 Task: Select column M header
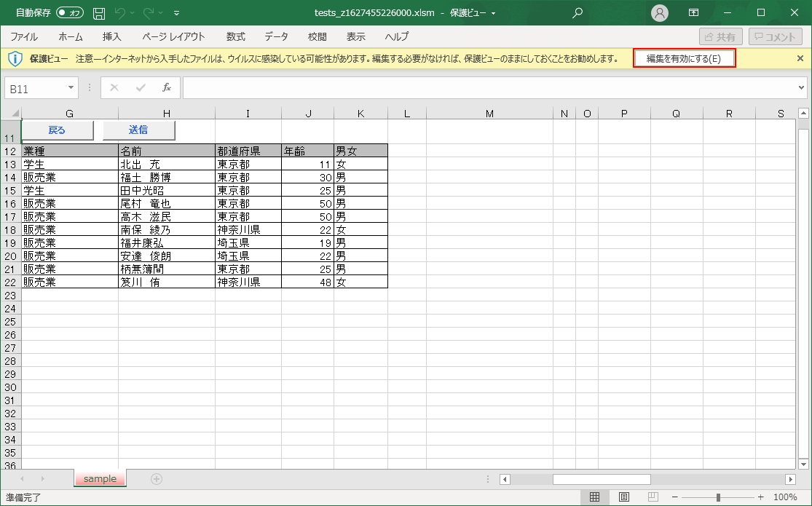[490, 114]
